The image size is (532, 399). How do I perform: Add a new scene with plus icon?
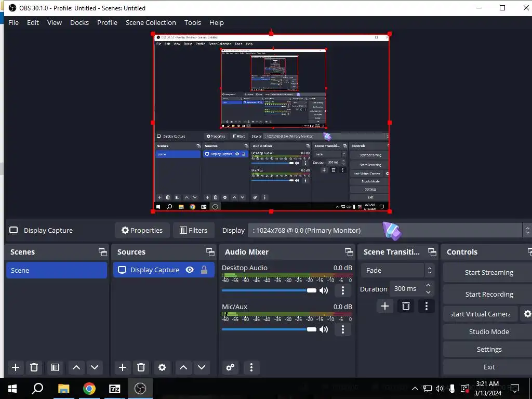pos(15,367)
